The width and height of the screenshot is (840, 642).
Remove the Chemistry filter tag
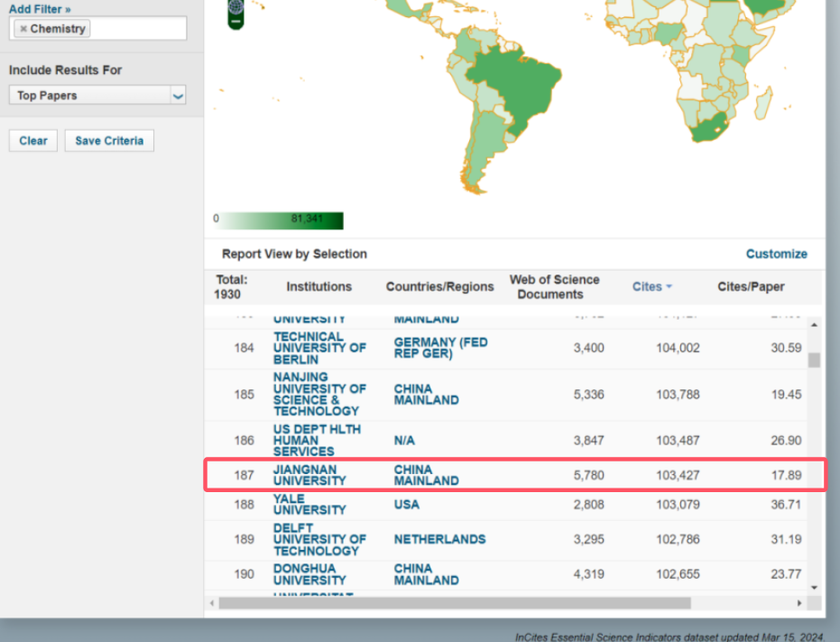pyautogui.click(x=23, y=29)
